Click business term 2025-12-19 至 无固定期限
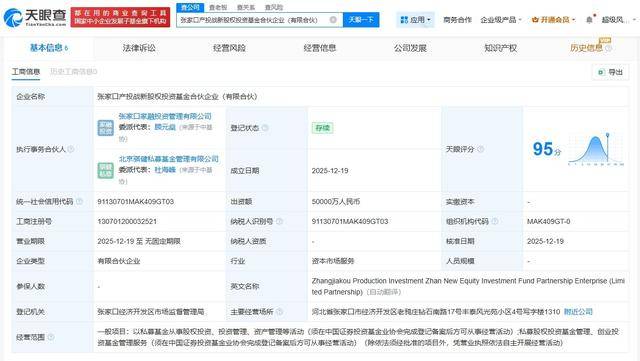The image size is (640, 361). 139,241
